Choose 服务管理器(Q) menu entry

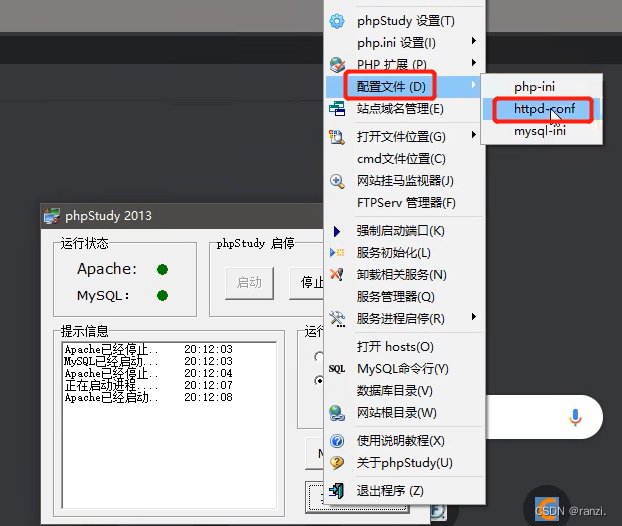tap(405, 297)
